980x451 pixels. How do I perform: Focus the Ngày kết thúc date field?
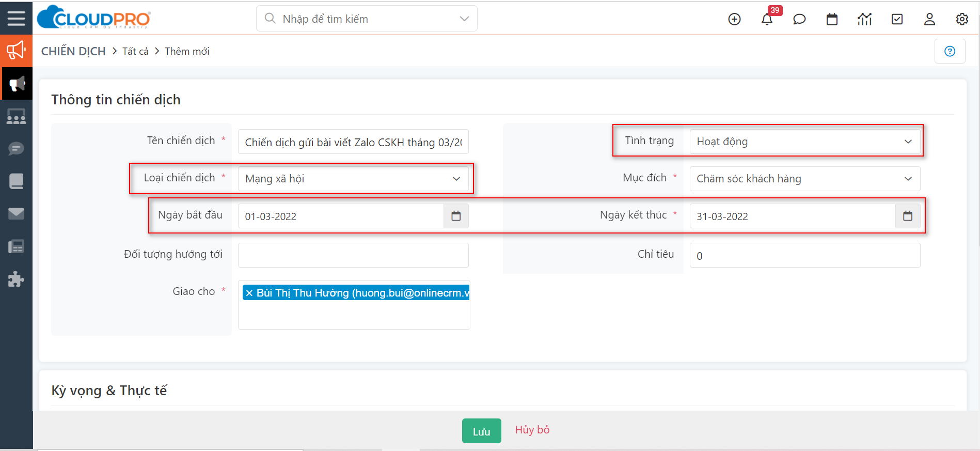click(793, 216)
